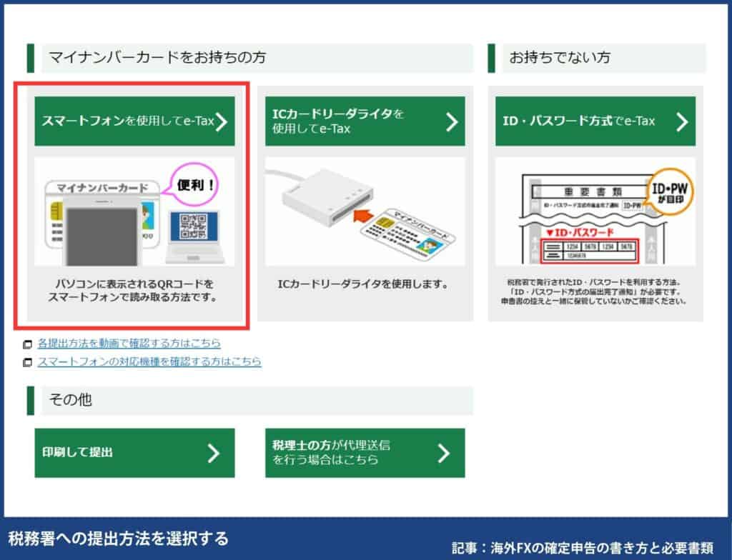The height and width of the screenshot is (560, 732).
Task: Open the スマートフォンの対応機種を確認する方はこちら link
Action: tap(149, 361)
